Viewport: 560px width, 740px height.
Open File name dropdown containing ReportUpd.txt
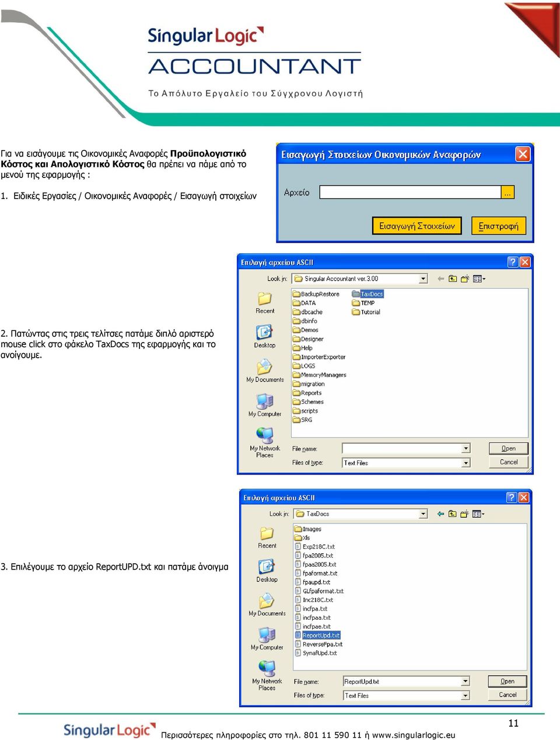click(x=466, y=681)
